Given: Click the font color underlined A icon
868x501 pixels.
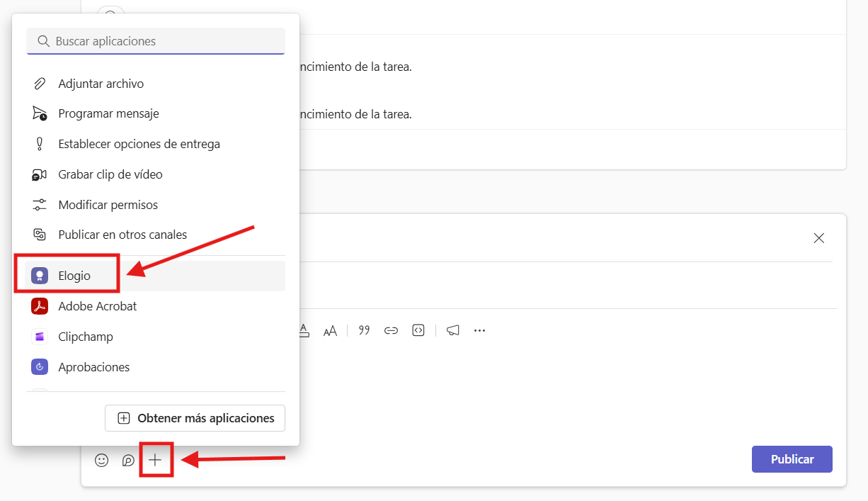Looking at the screenshot, I should coord(304,330).
